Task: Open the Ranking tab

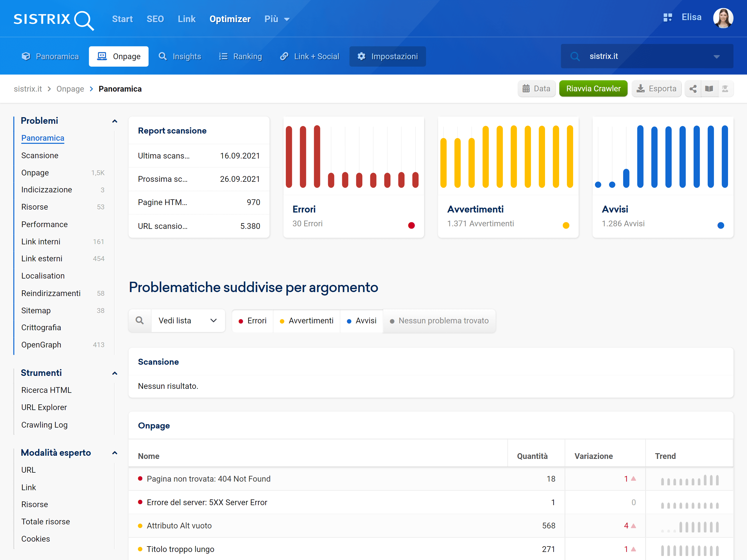Action: pos(240,56)
